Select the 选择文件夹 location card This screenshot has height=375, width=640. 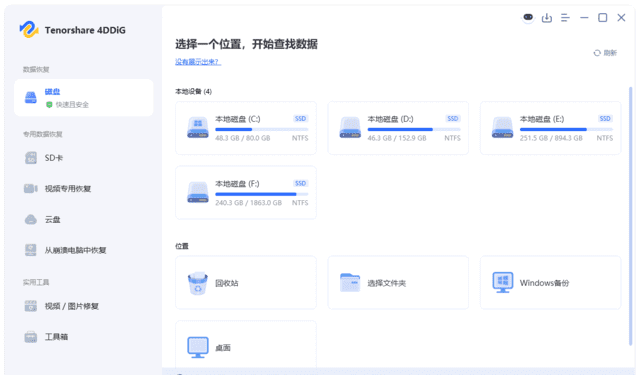click(x=398, y=282)
